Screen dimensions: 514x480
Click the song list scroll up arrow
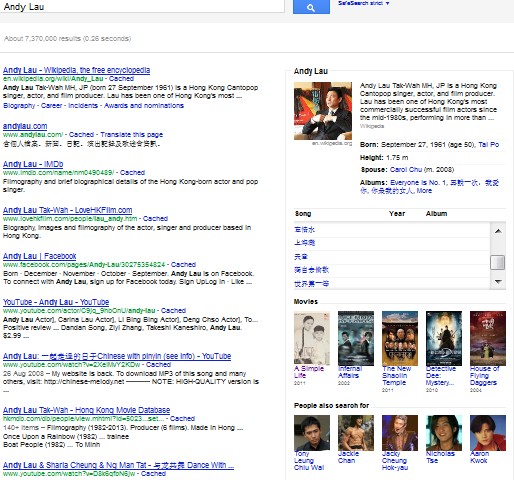(x=498, y=231)
